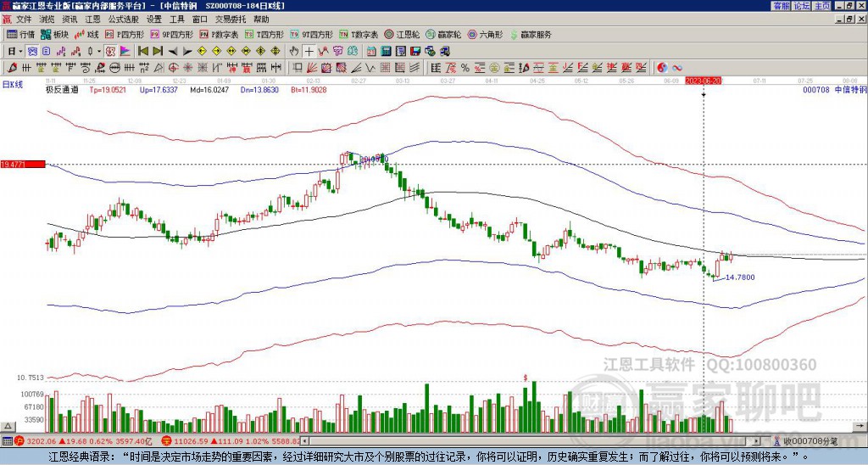Click the yin-yang icon
The height and width of the screenshot is (465, 868).
[662, 68]
